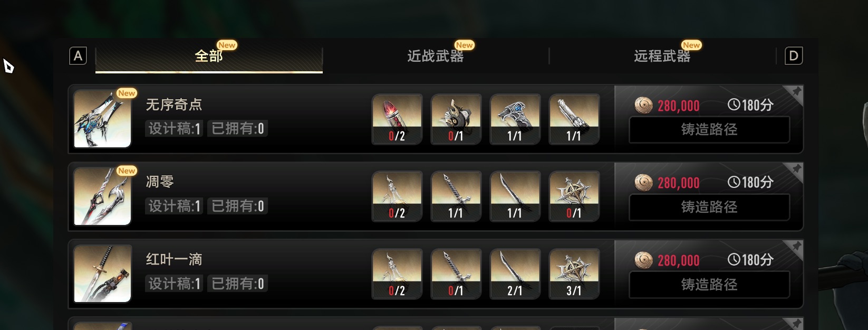
Task: Click the A key previous-tab button
Action: [x=78, y=56]
